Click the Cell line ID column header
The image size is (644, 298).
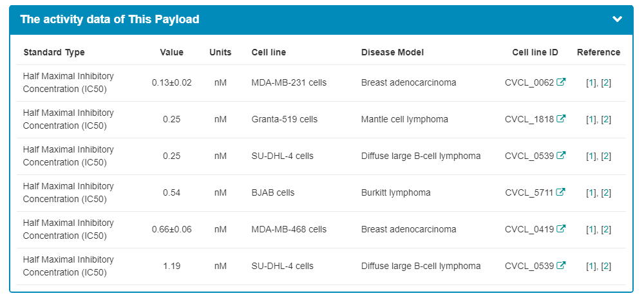point(535,52)
